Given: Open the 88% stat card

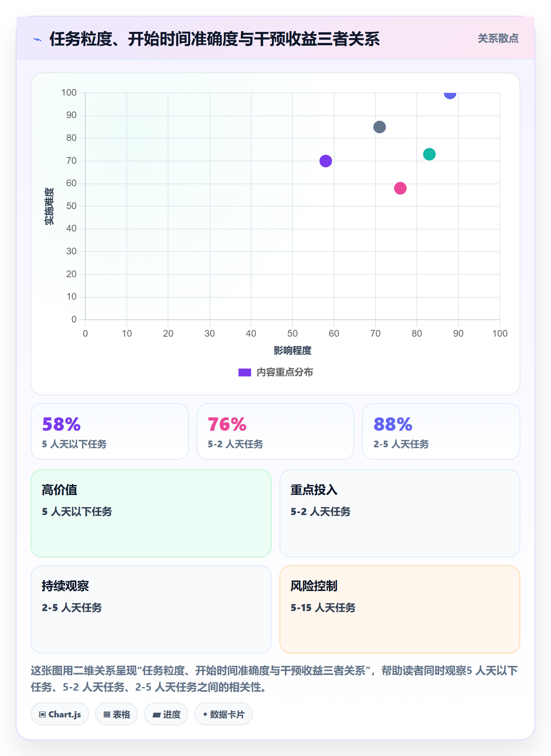Looking at the screenshot, I should point(441,432).
